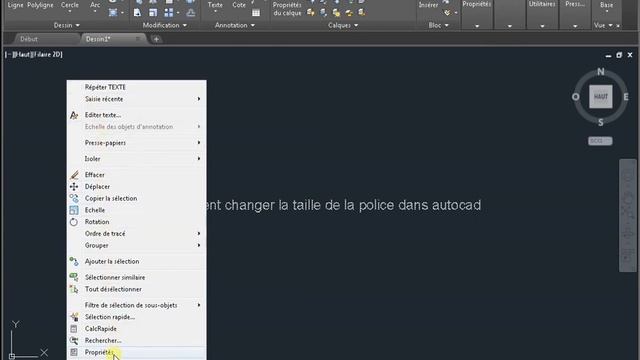Expand the Modification panel dropdown
640x360 pixels.
point(164,25)
